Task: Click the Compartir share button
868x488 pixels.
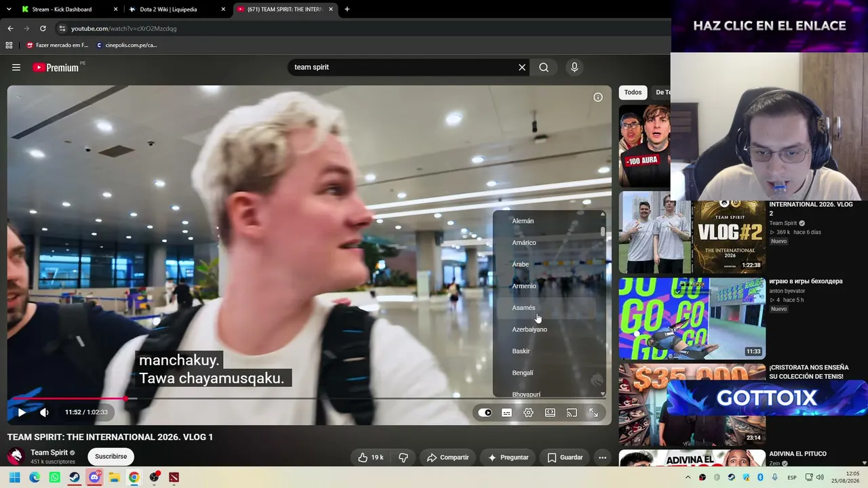Action: point(448,457)
